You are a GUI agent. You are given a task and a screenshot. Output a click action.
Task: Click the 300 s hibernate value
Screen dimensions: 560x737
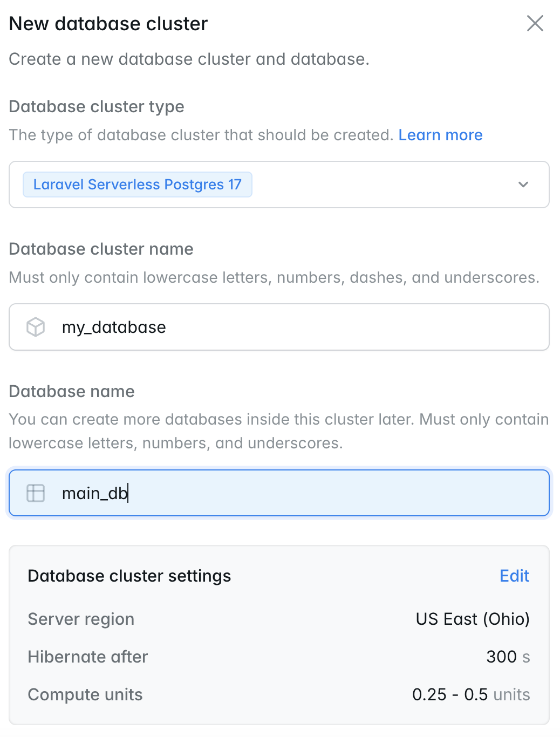pyautogui.click(x=508, y=657)
